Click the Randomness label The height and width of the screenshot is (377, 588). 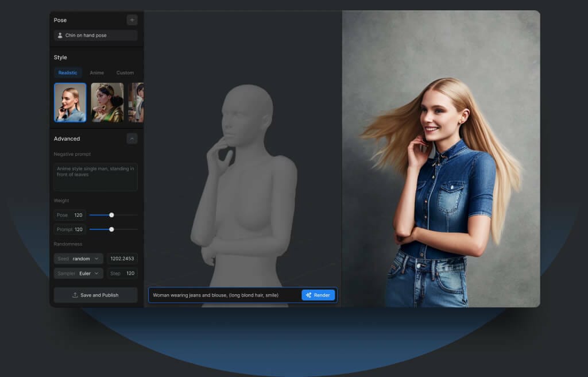pyautogui.click(x=68, y=244)
